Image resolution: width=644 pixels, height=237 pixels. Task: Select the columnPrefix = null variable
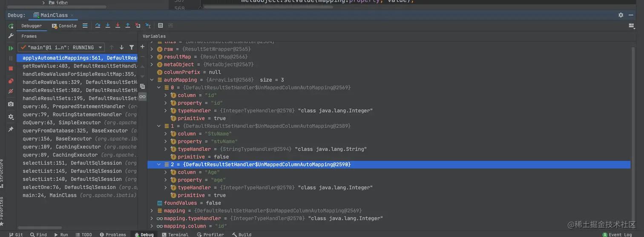click(x=189, y=72)
